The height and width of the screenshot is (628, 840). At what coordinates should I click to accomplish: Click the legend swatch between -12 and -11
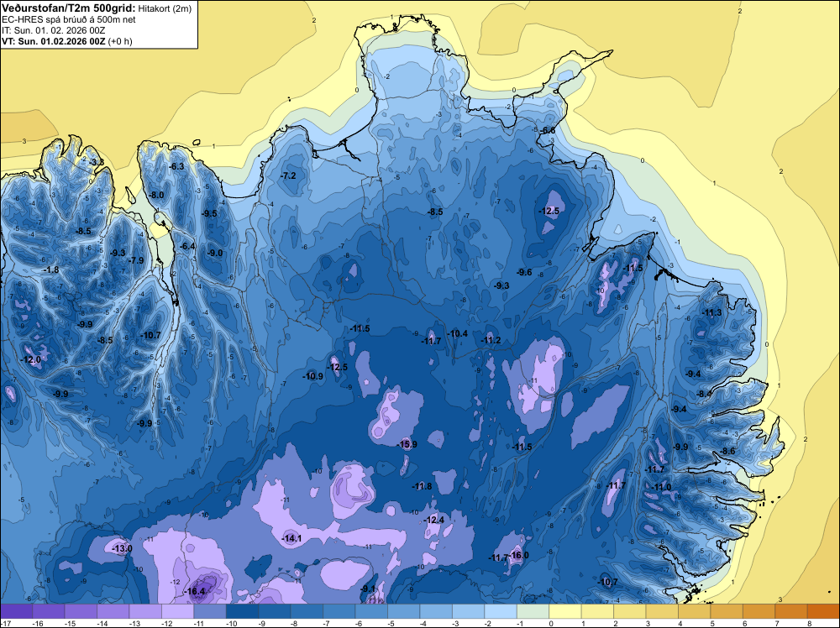coord(178,611)
